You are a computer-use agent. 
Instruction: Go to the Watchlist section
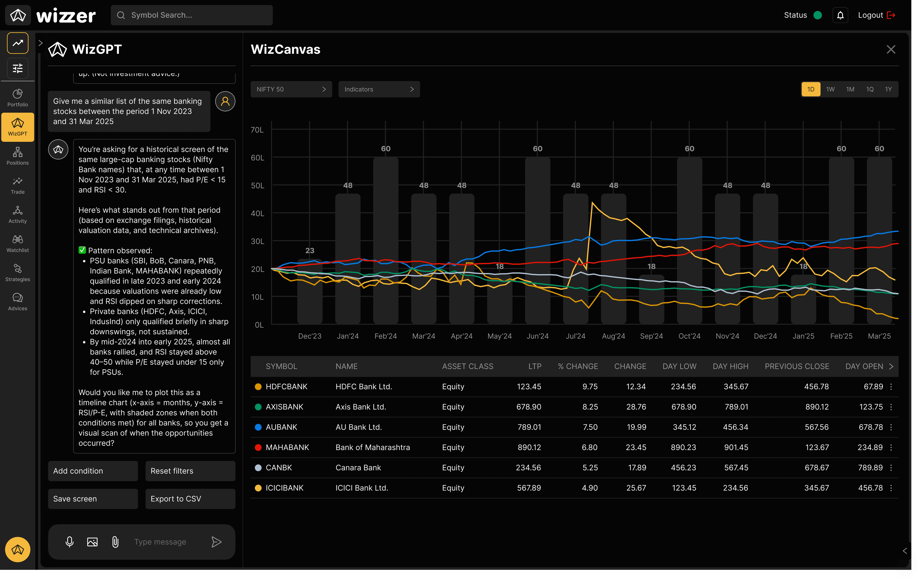click(x=17, y=243)
